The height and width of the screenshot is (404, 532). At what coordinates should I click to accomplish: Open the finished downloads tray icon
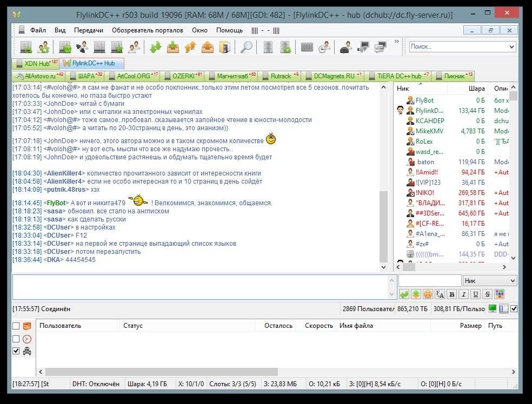(x=173, y=47)
